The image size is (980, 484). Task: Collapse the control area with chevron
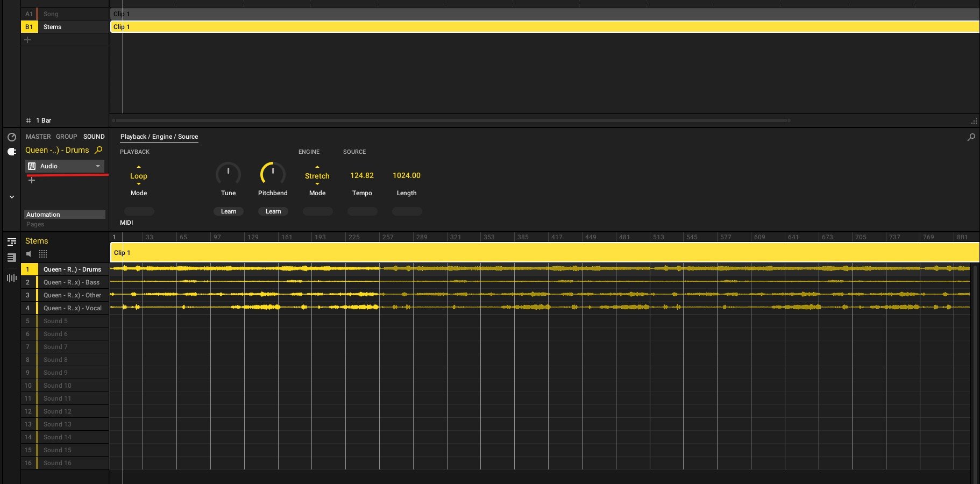click(x=12, y=197)
